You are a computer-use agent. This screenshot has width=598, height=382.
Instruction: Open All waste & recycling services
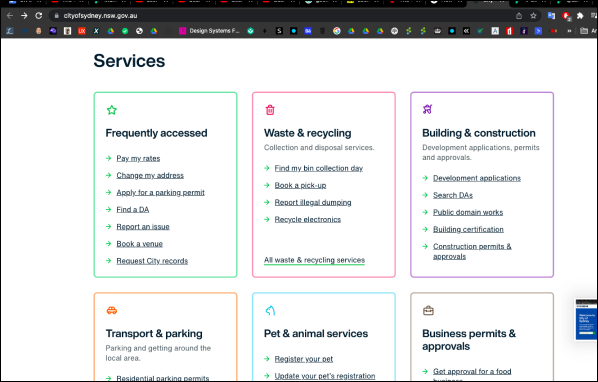314,260
